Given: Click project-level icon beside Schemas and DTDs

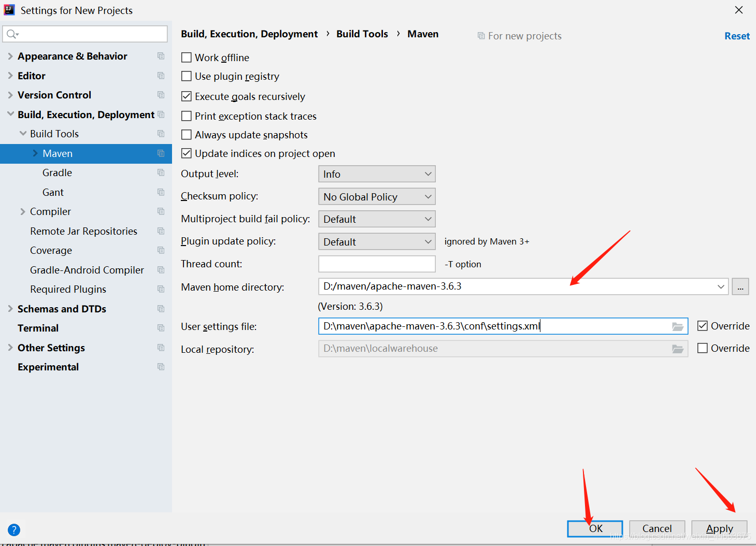Looking at the screenshot, I should pyautogui.click(x=161, y=309).
